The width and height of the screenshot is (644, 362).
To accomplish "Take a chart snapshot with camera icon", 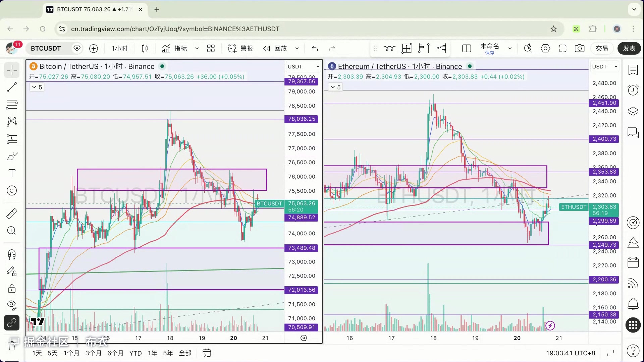I will tap(579, 48).
